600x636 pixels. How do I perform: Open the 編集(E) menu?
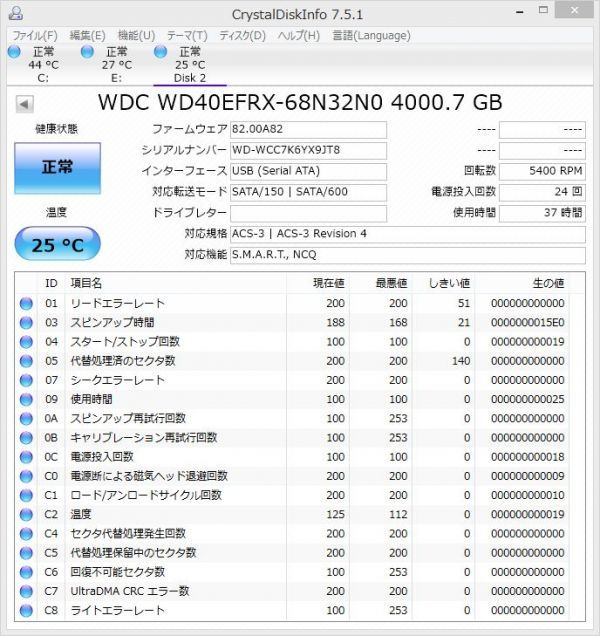tap(87, 36)
